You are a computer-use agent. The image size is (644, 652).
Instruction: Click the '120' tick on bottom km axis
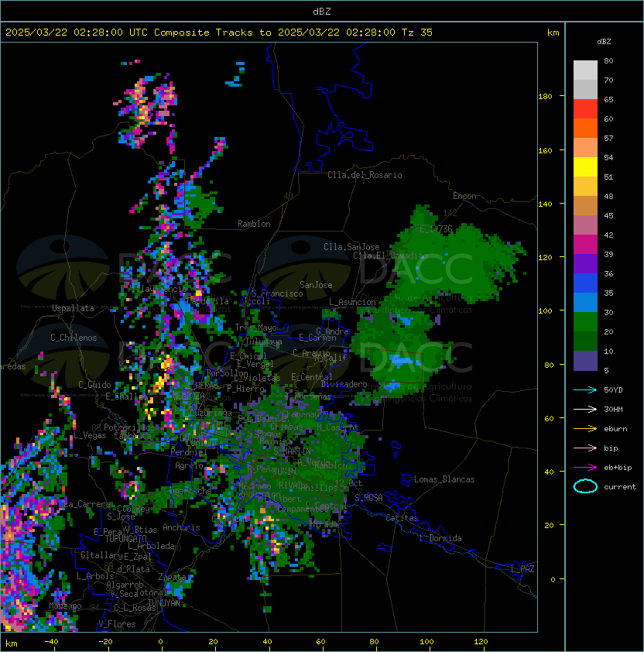pos(480,642)
